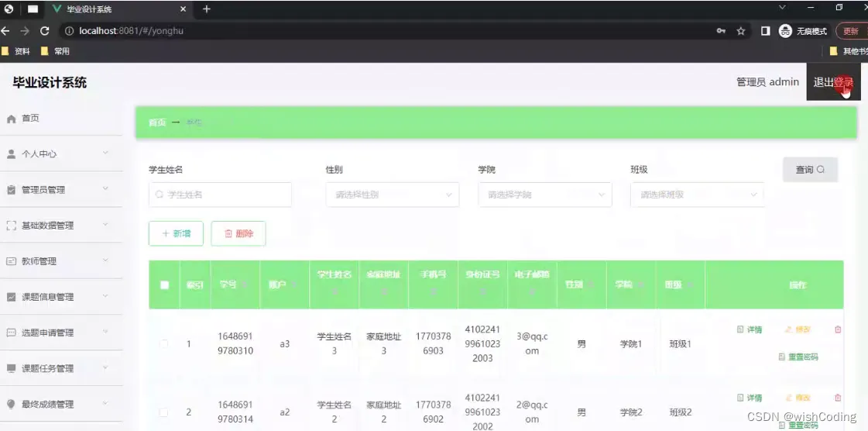The height and width of the screenshot is (431, 868).
Task: Sort the table by 班级 column
Action: (690, 284)
